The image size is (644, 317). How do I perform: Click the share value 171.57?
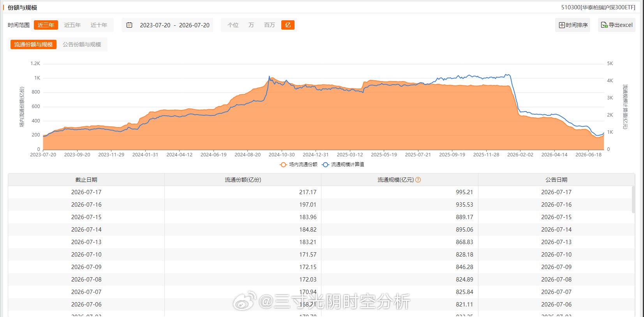308,255
